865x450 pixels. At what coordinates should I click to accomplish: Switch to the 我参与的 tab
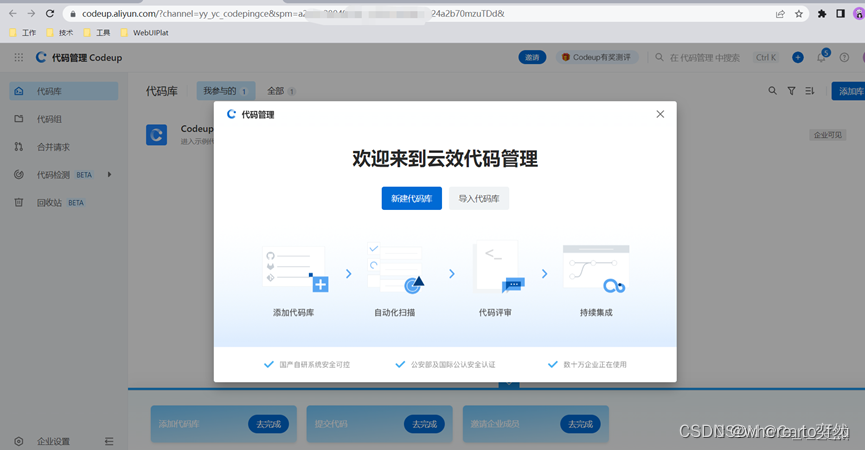coord(226,91)
